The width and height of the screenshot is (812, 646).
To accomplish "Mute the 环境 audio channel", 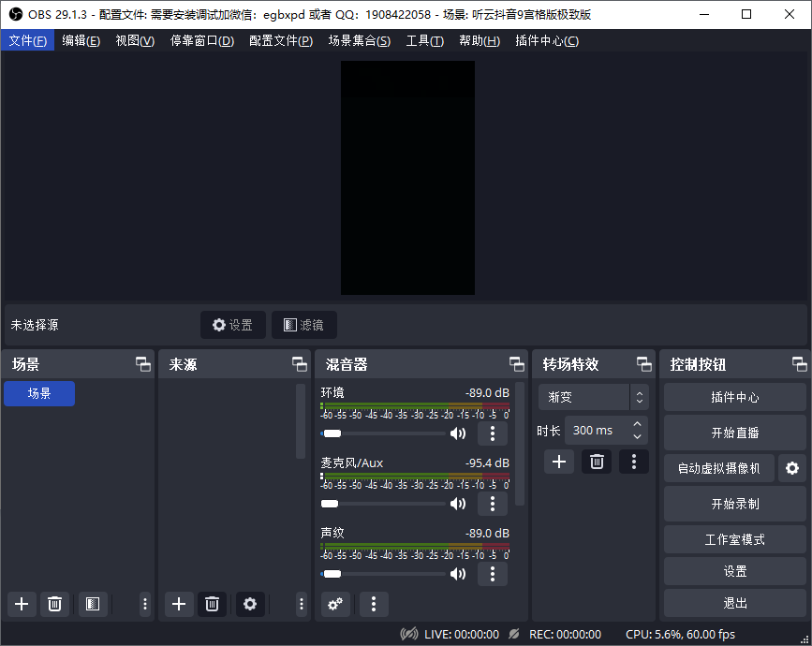I will tap(458, 433).
